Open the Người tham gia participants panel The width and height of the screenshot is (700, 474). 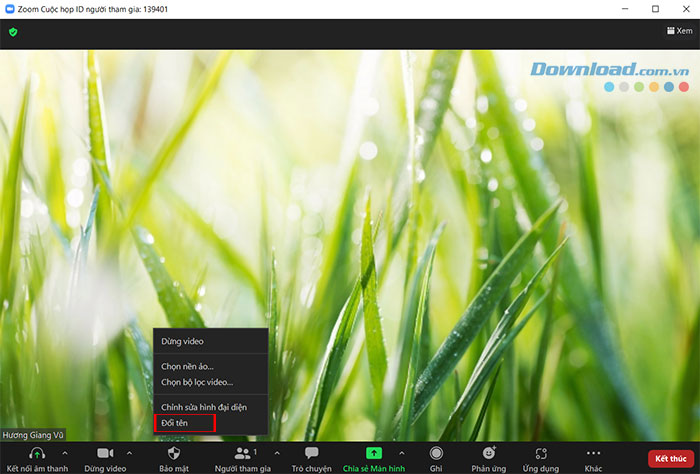click(242, 454)
